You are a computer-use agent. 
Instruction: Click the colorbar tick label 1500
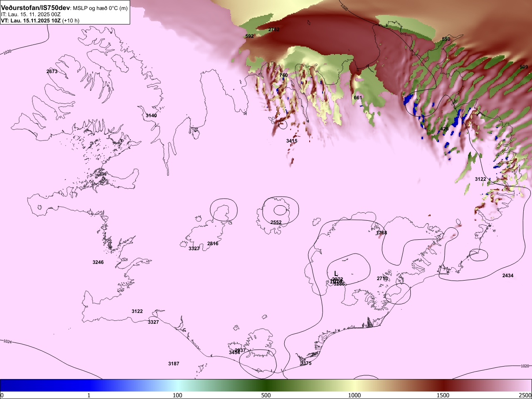pyautogui.click(x=443, y=395)
